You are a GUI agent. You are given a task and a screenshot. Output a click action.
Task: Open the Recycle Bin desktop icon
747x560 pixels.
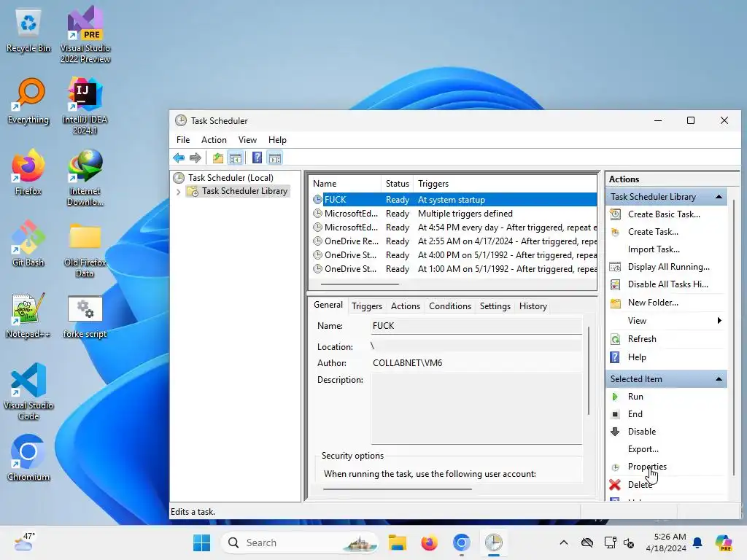tap(28, 31)
